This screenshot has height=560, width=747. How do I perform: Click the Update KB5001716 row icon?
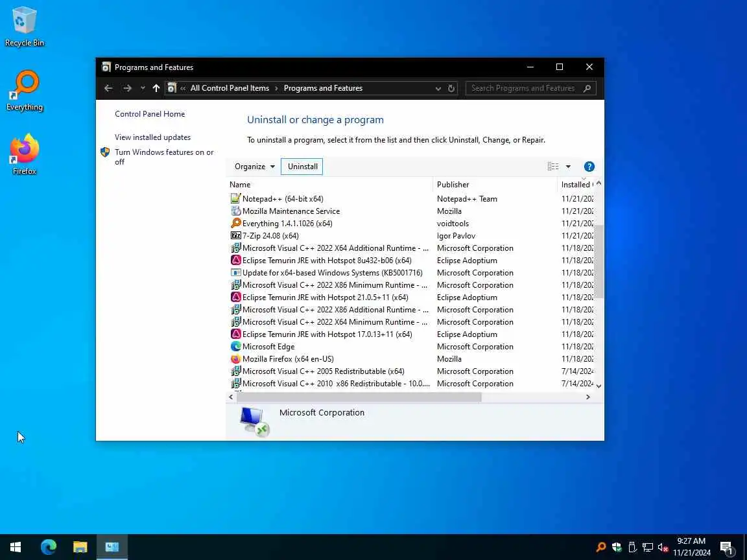(235, 273)
